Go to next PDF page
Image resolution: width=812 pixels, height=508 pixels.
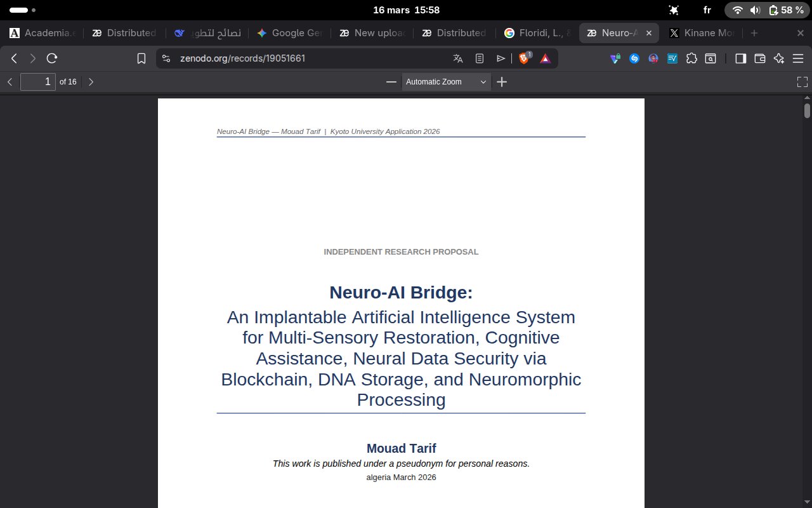(91, 81)
